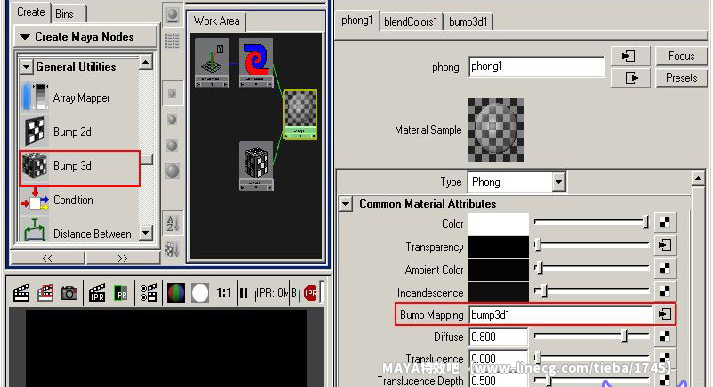Click the Incandescence slider
The width and height of the screenshot is (713, 387).
(592, 291)
